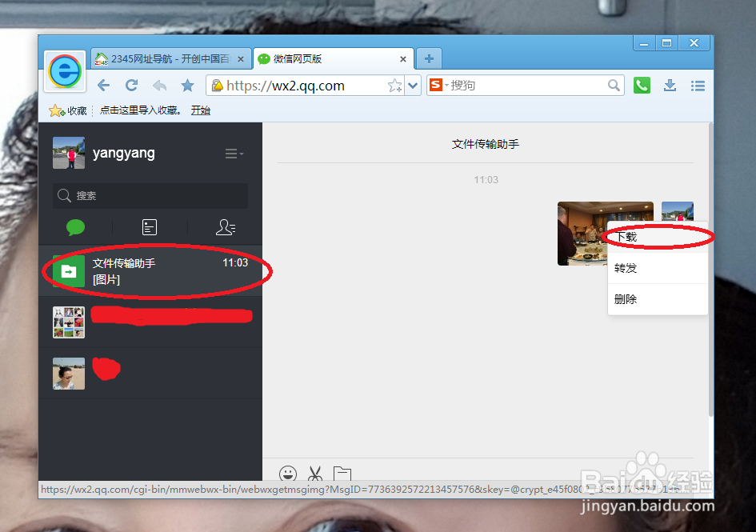Open the emoji picker in WeChat

288,474
